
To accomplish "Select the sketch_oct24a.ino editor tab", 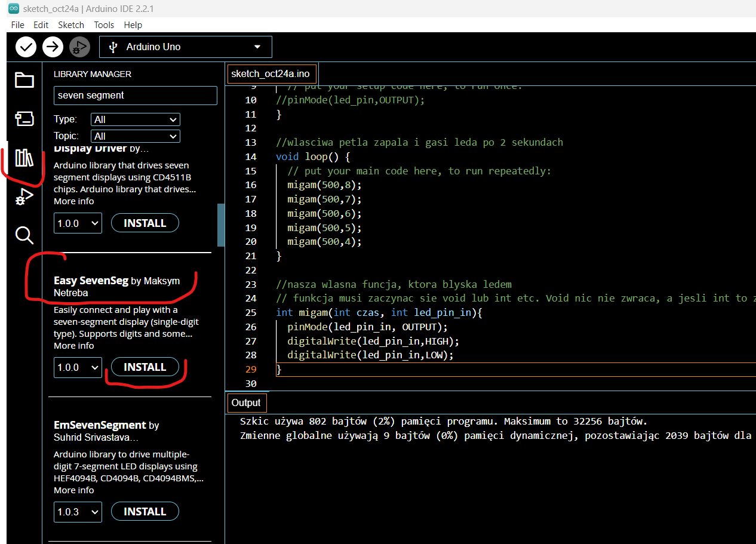I will [x=271, y=74].
